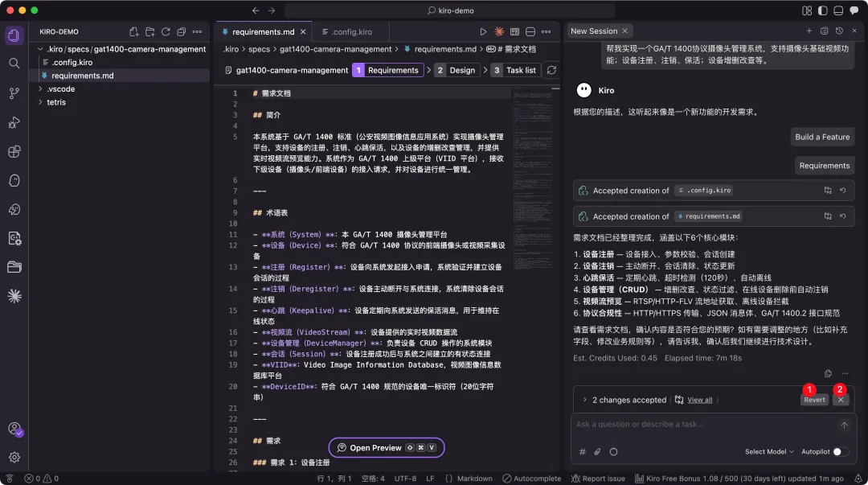The height and width of the screenshot is (485, 868).
Task: Click the Markdown language mode in the status bar
Action: [x=474, y=479]
